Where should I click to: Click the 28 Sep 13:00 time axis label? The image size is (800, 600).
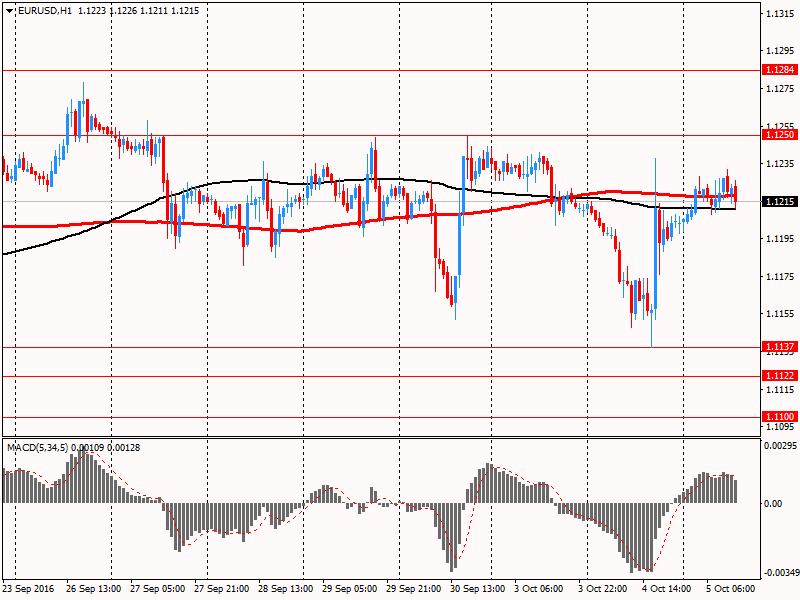[x=286, y=589]
